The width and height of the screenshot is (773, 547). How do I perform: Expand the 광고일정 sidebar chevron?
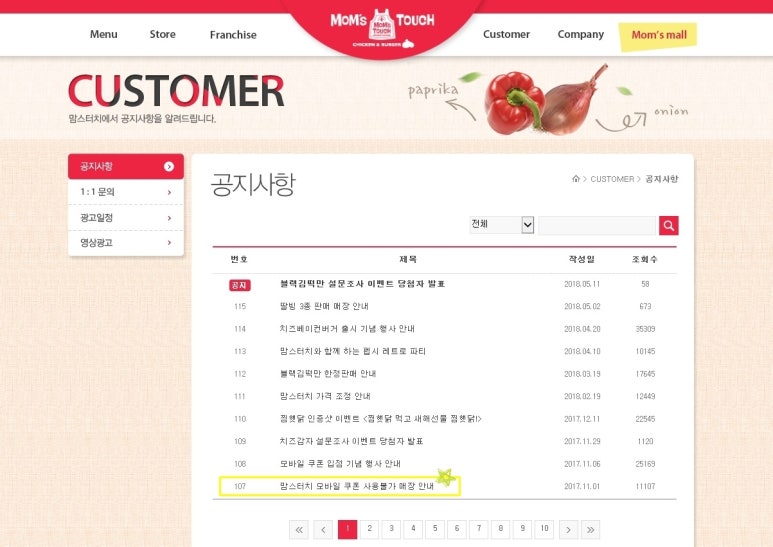[x=169, y=218]
